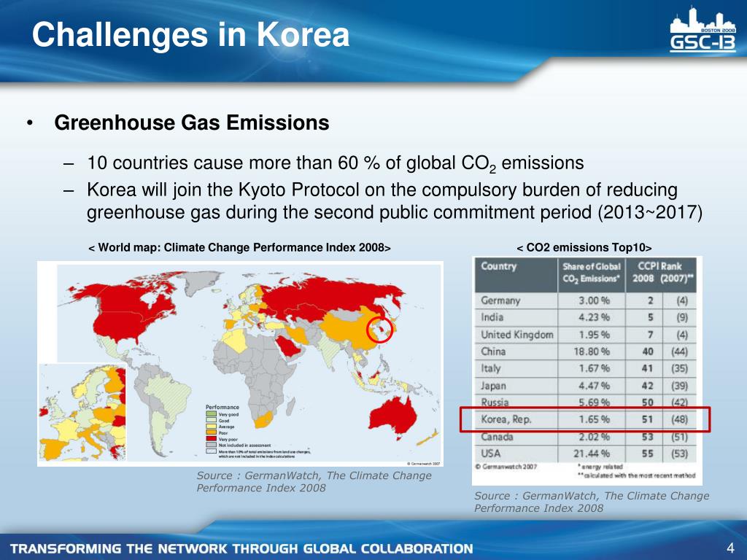Select the "Japan" table cell
Viewport: 747px width, 560px height.
point(493,386)
